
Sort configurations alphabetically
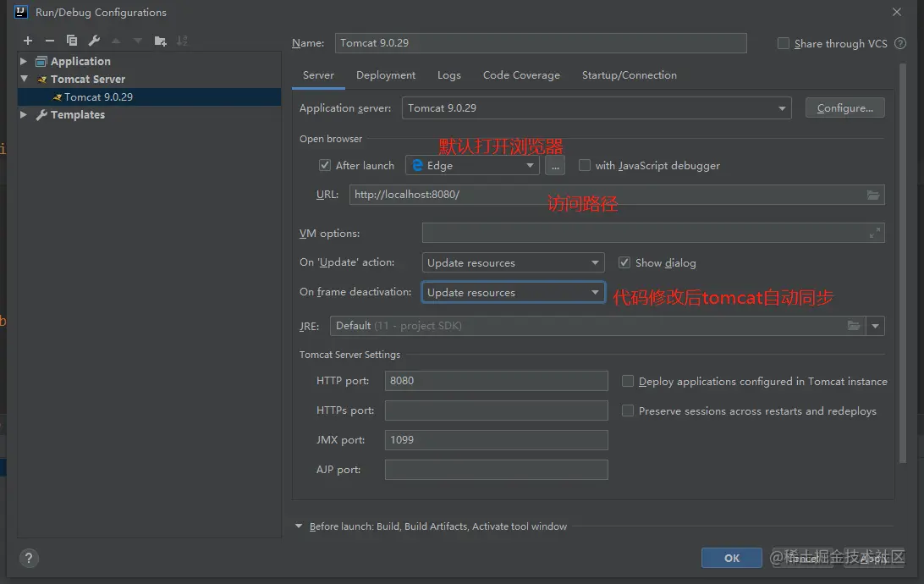(x=182, y=41)
